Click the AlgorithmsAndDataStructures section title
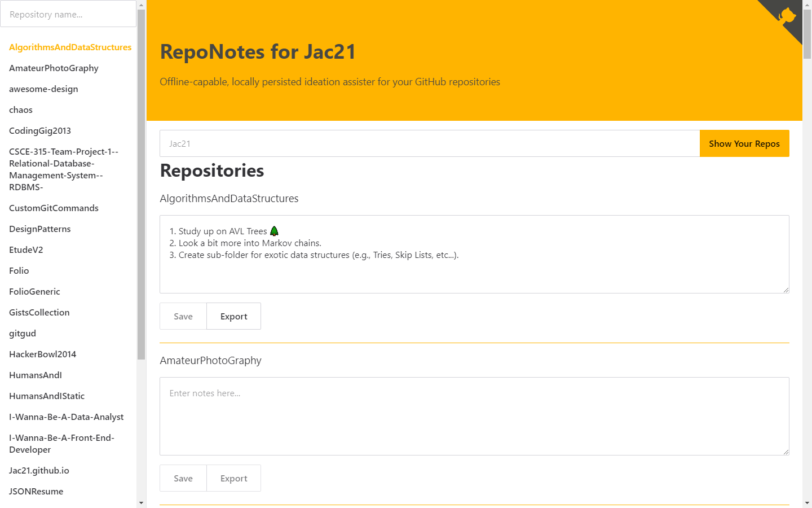Image resolution: width=812 pixels, height=508 pixels. [229, 199]
